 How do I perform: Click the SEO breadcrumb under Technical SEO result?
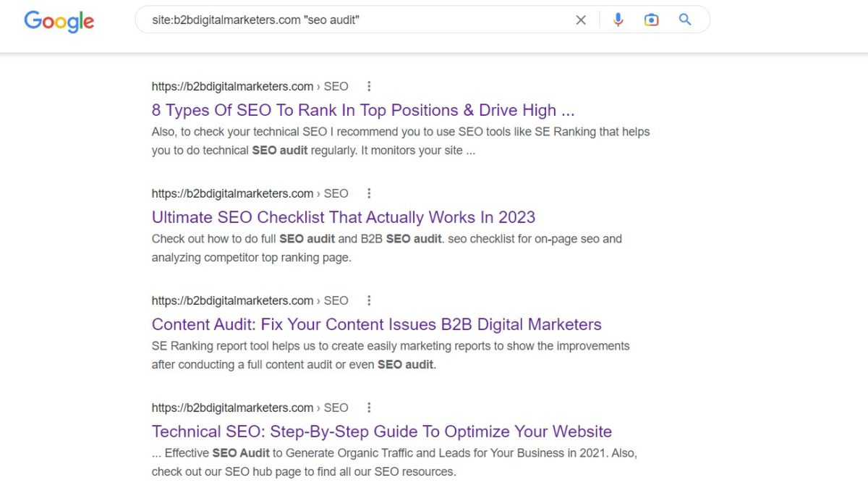[336, 408]
